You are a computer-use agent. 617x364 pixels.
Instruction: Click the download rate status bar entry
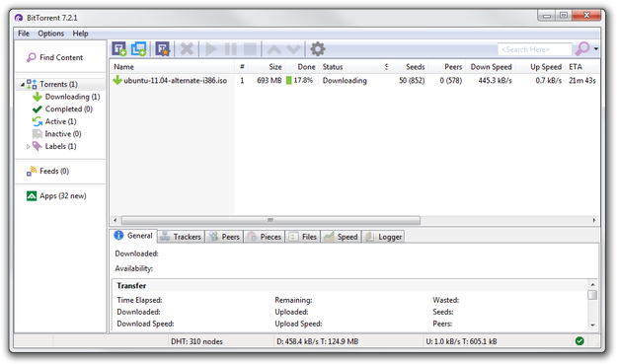pyautogui.click(x=317, y=341)
